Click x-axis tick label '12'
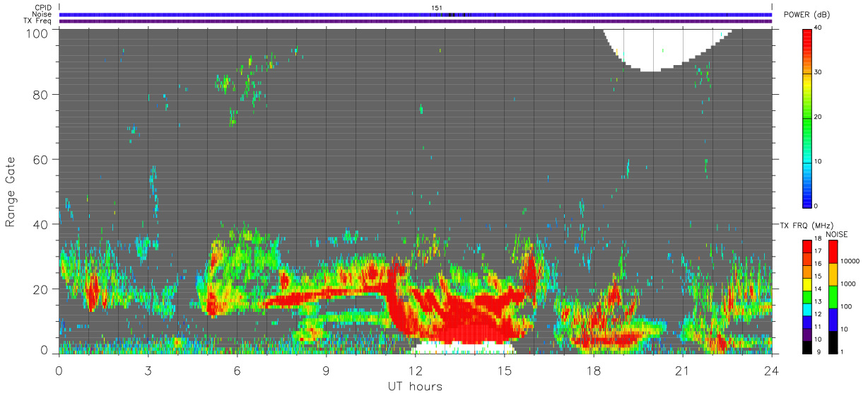Screen dimensions: 868x401 tap(415, 370)
